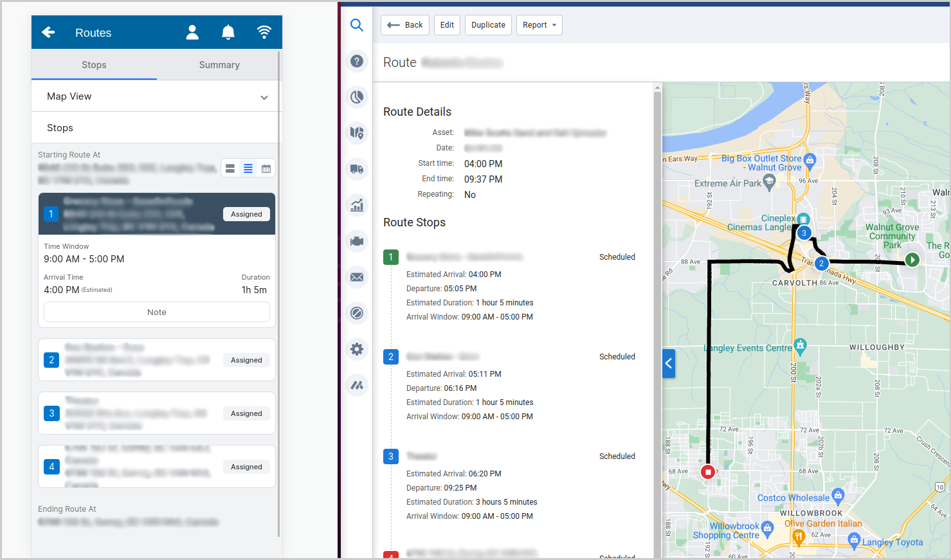This screenshot has width=951, height=560.
Task: Select the map with pin icon
Action: click(357, 133)
